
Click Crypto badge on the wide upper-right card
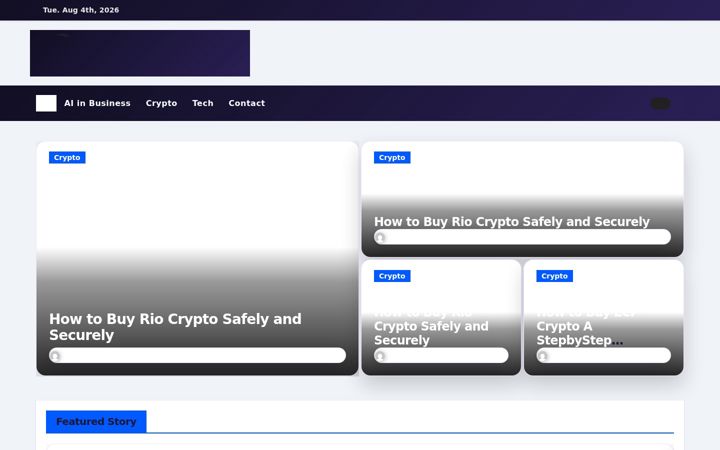[x=392, y=158]
